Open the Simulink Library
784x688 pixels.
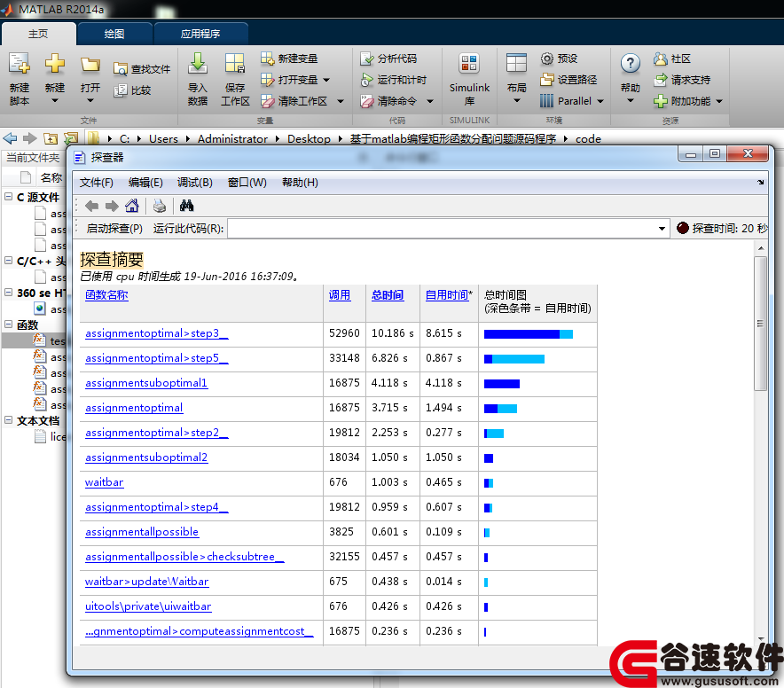coord(469,79)
